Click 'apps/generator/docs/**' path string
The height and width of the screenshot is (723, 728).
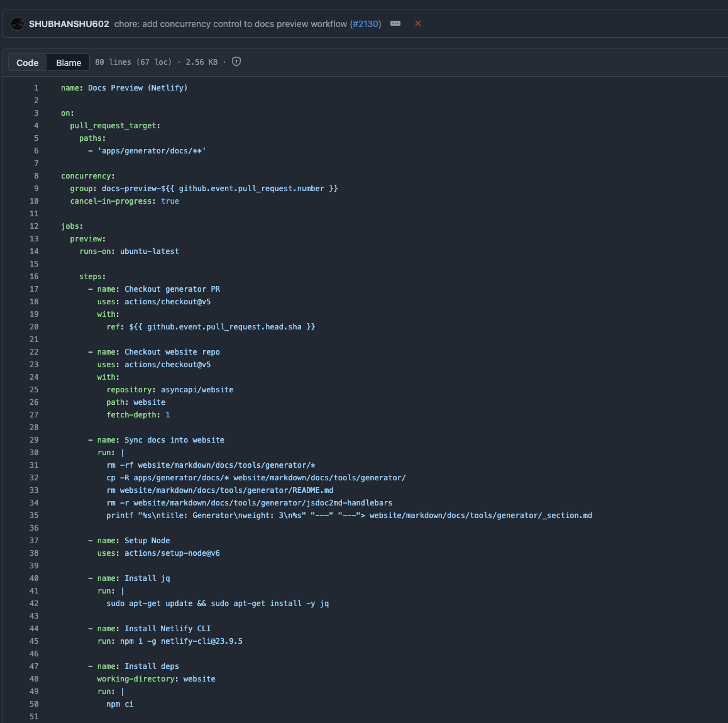point(152,151)
